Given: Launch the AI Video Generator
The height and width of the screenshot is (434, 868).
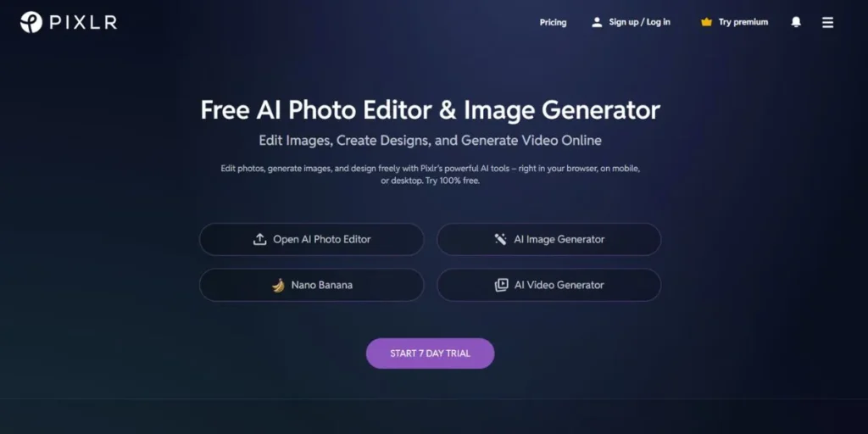Looking at the screenshot, I should click(x=548, y=285).
